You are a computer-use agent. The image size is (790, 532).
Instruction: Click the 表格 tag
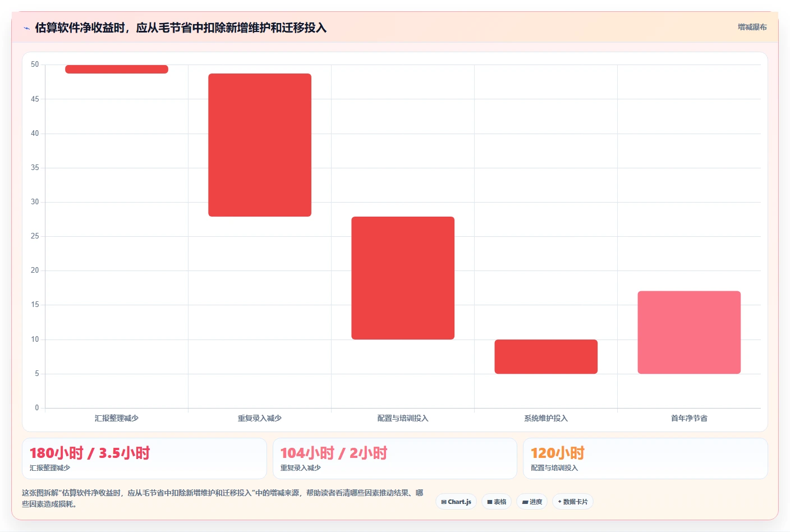[497, 502]
